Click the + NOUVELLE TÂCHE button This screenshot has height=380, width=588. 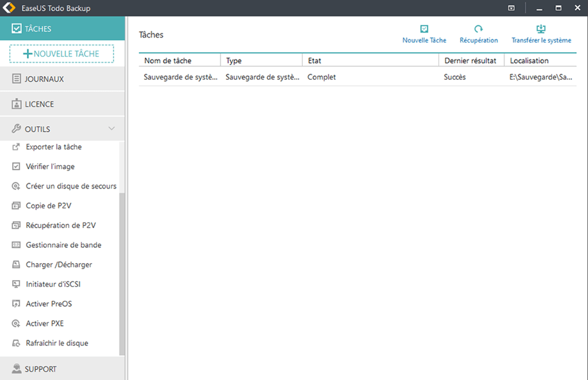pos(62,54)
